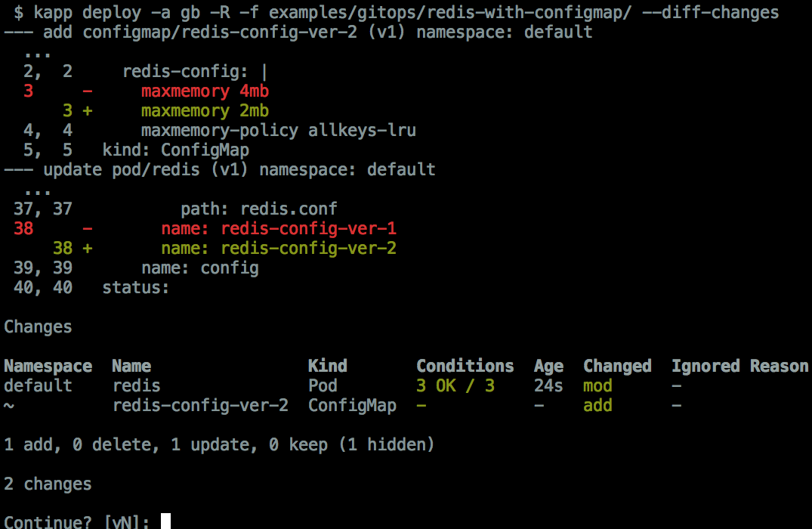The image size is (812, 529).
Task: Click the red minus sign on line 3
Action: point(88,91)
